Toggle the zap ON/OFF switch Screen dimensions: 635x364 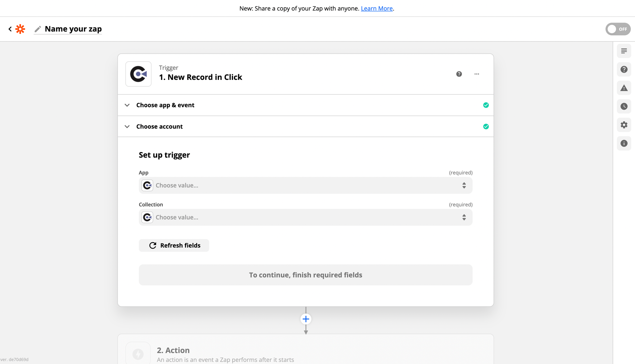coord(618,29)
